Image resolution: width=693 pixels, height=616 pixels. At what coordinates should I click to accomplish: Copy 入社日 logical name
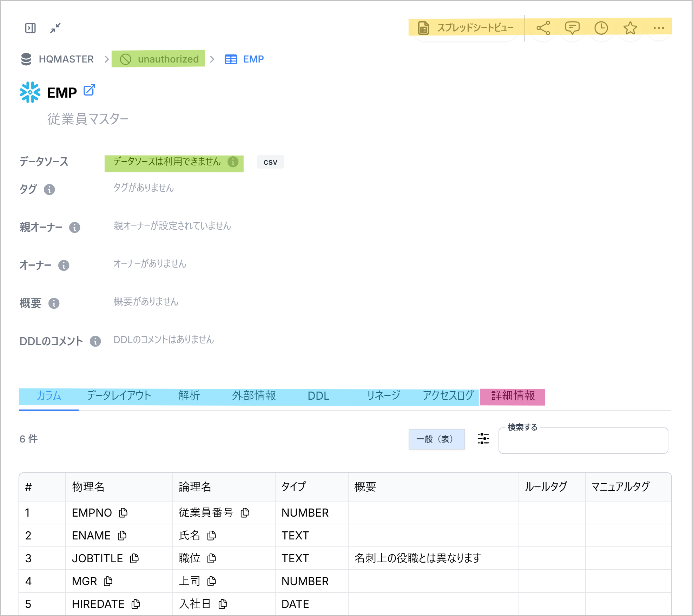pos(223,604)
